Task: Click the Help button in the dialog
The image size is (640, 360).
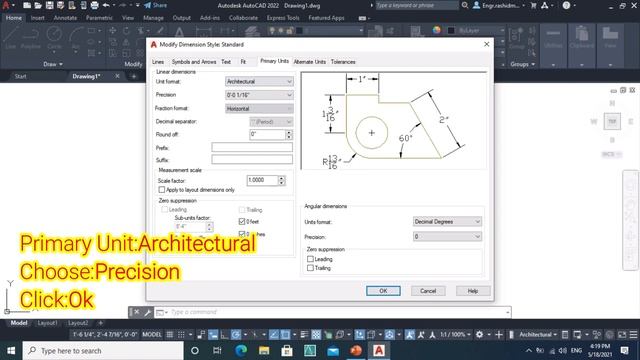Action: pos(473,291)
